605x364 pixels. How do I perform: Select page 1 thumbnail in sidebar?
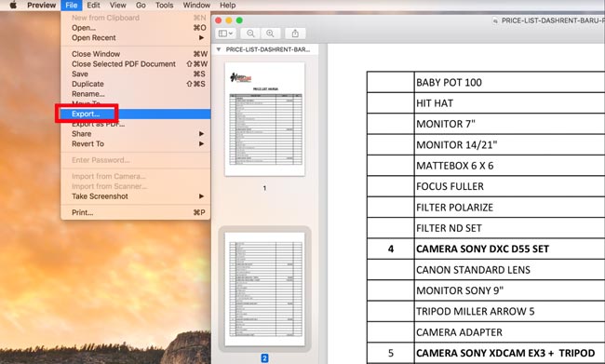264,119
